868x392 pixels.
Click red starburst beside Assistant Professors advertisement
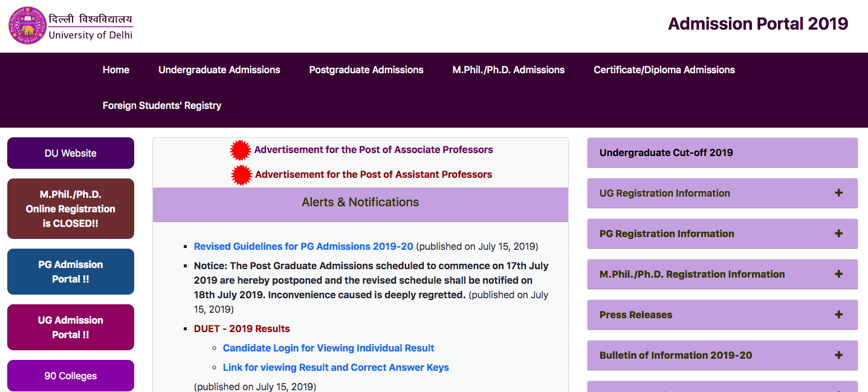pyautogui.click(x=242, y=175)
